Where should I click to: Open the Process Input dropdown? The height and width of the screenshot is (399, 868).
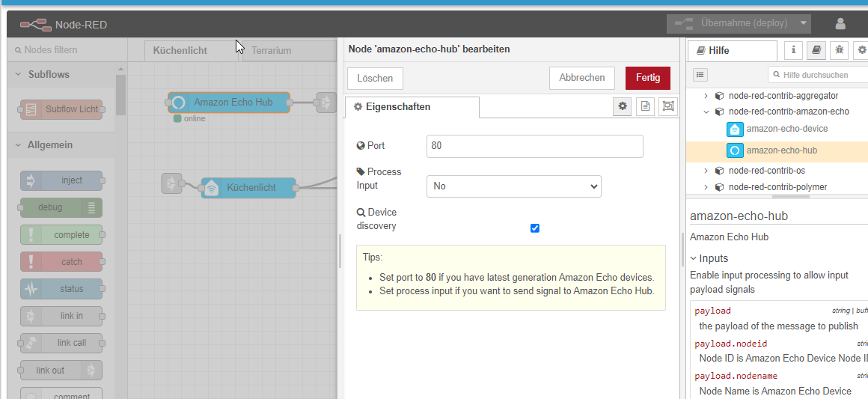click(514, 186)
